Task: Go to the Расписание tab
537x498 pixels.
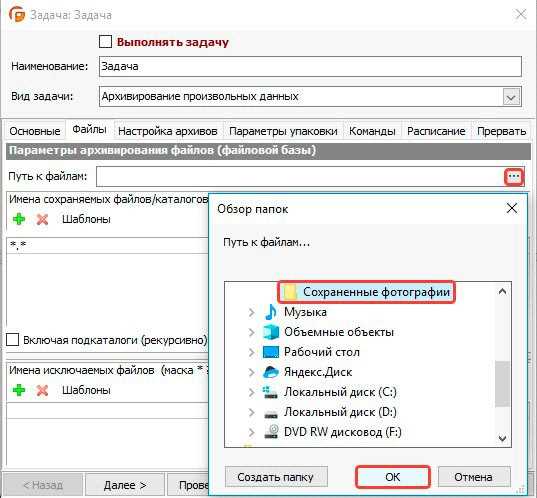Action: point(436,131)
